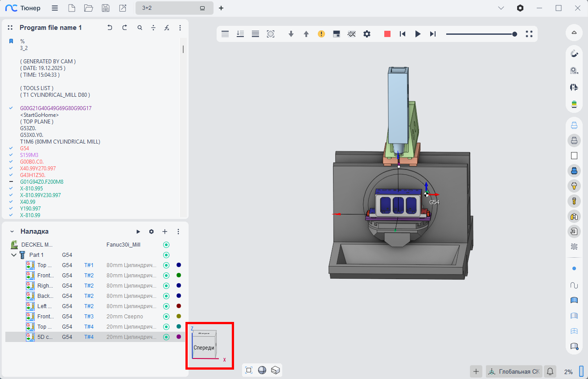Add new item with Наладка plus icon
This screenshot has width=588, height=379.
coord(164,231)
